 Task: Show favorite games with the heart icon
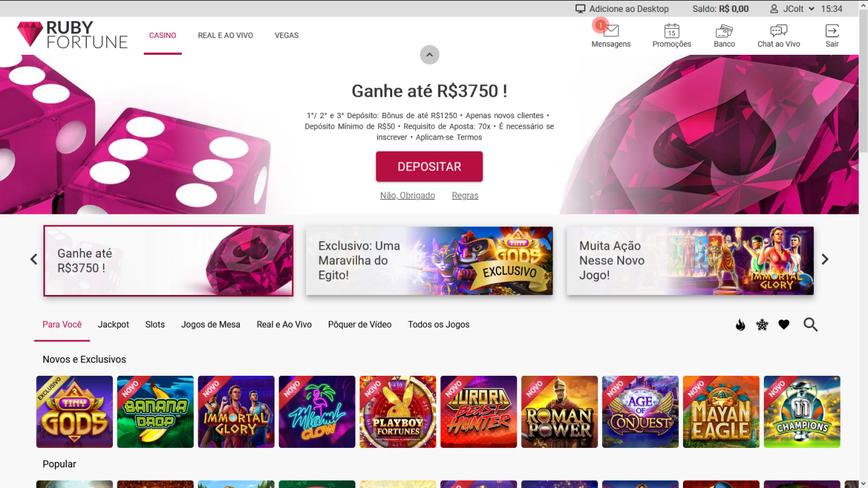click(784, 325)
